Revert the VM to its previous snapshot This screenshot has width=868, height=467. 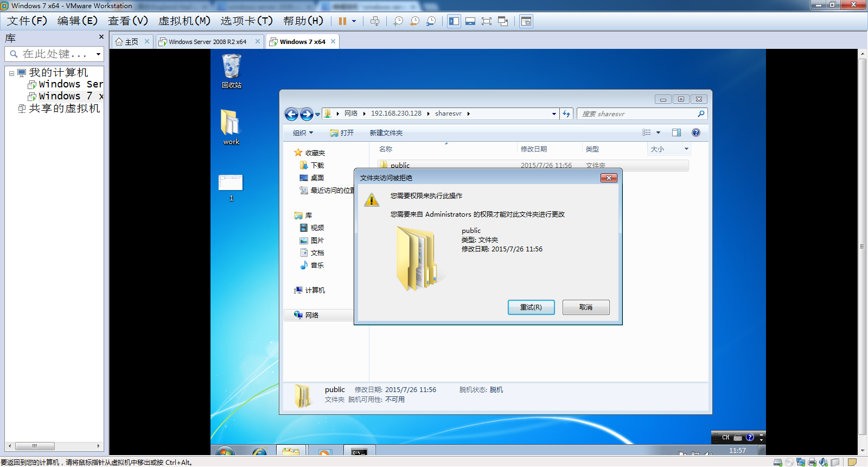[414, 21]
